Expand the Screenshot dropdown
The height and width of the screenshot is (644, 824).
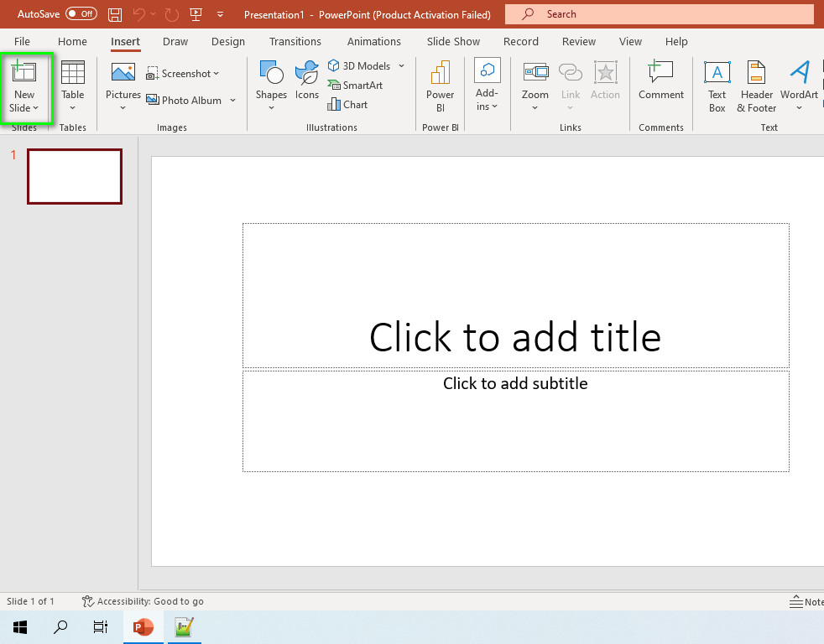[x=216, y=74]
